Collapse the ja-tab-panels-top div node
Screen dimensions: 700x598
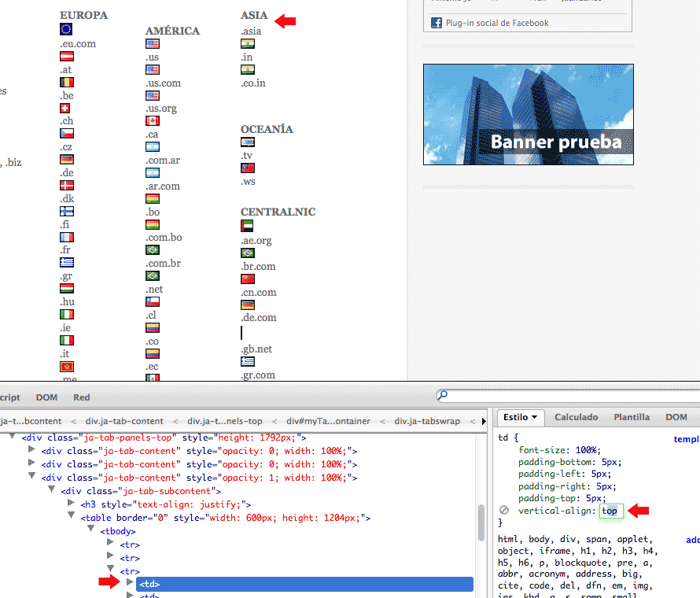click(13, 437)
